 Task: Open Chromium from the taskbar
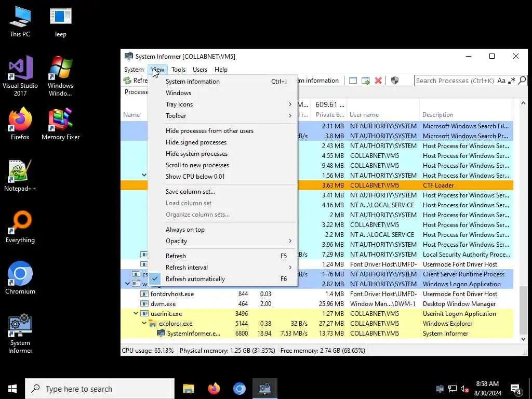pos(239,389)
